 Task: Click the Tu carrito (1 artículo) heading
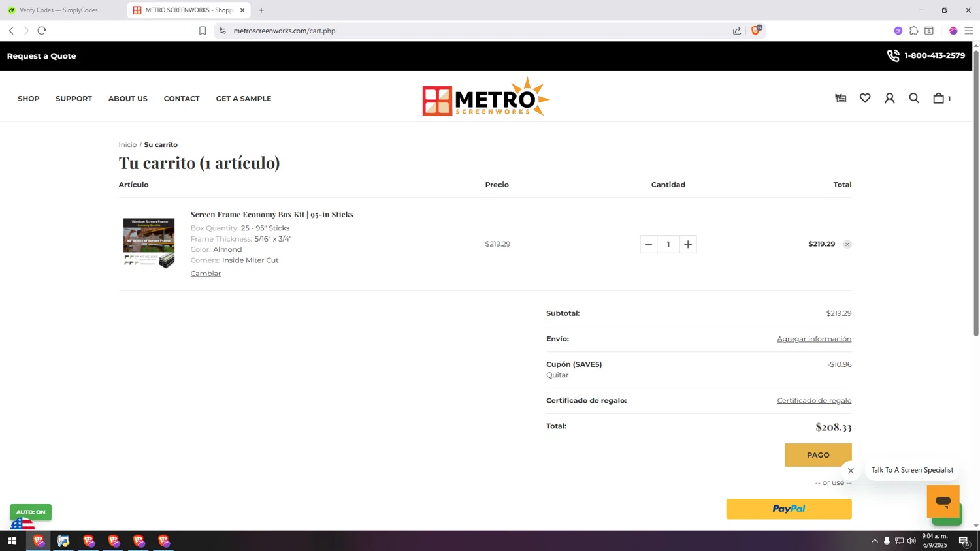(x=199, y=163)
